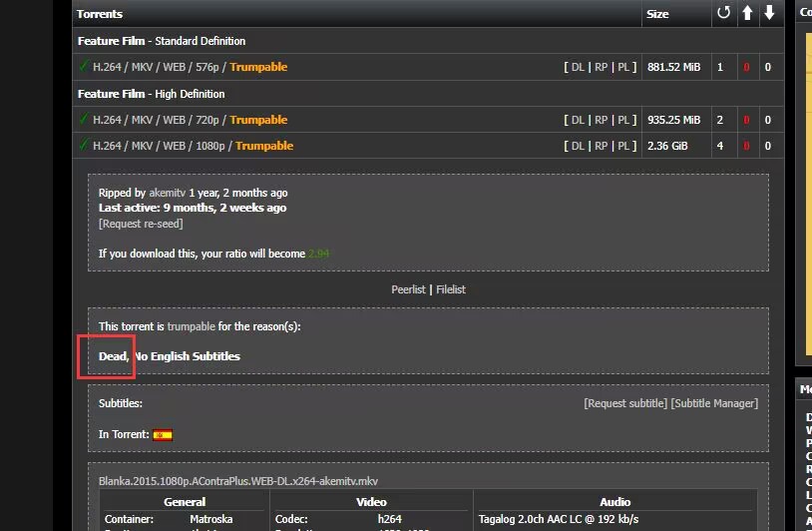This screenshot has height=531, width=812.
Task: Download the 1080p torrent via DL link
Action: (577, 146)
